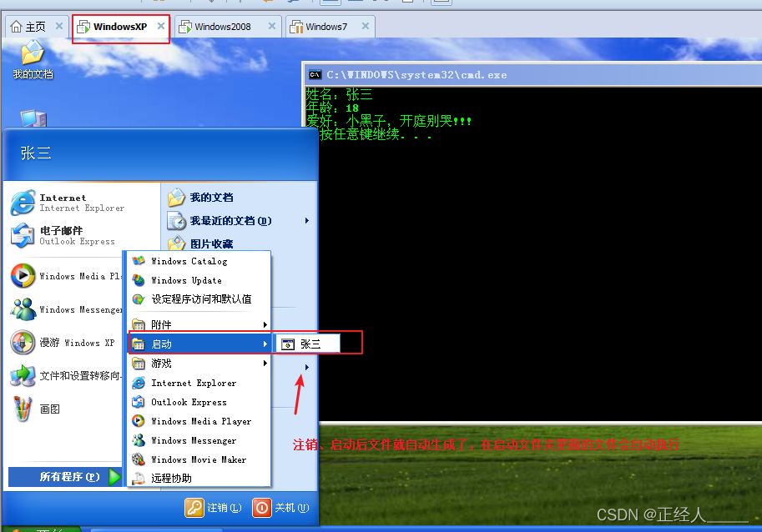Click the green 所有程序 arrow

[x=114, y=477]
